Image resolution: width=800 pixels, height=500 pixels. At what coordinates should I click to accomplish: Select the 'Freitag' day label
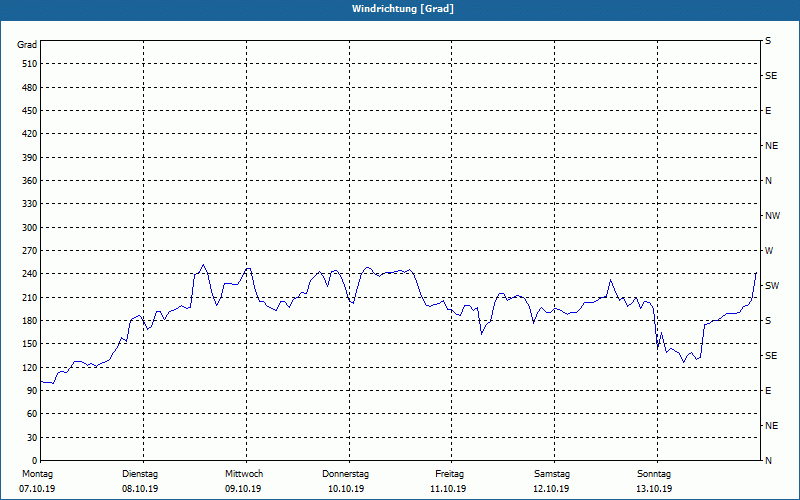(x=449, y=474)
